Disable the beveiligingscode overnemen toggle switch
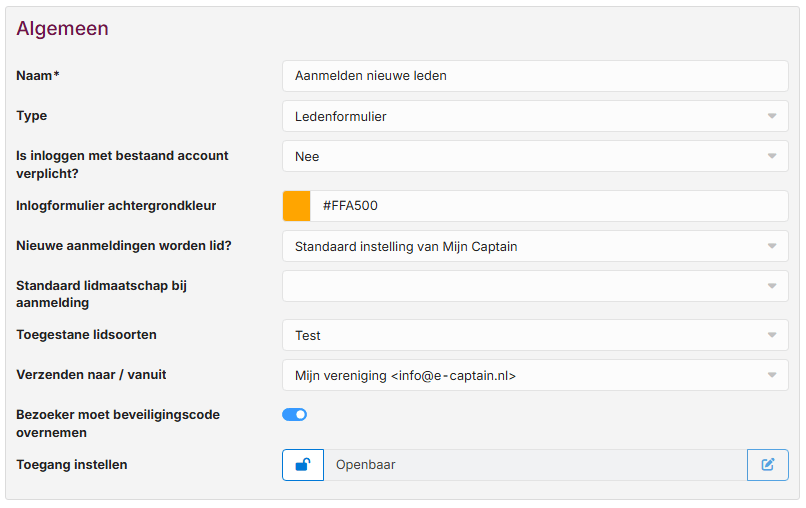Image resolution: width=806 pixels, height=508 pixels. pos(295,414)
